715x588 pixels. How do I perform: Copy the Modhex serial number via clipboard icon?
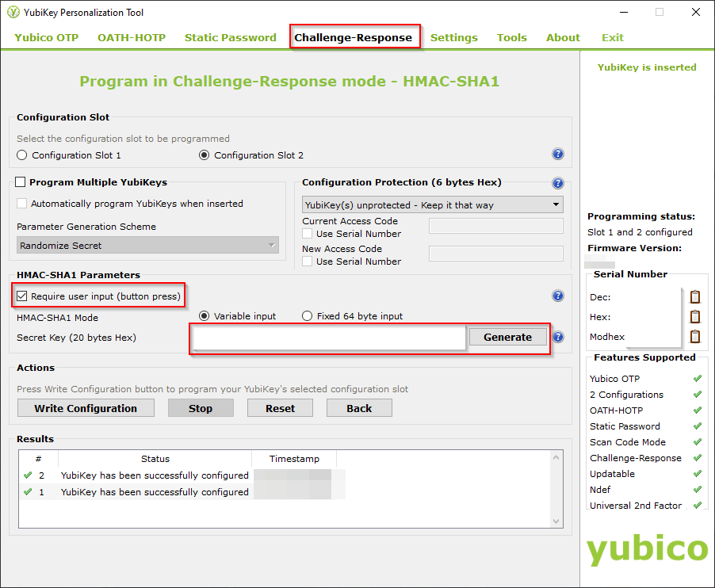click(x=695, y=337)
